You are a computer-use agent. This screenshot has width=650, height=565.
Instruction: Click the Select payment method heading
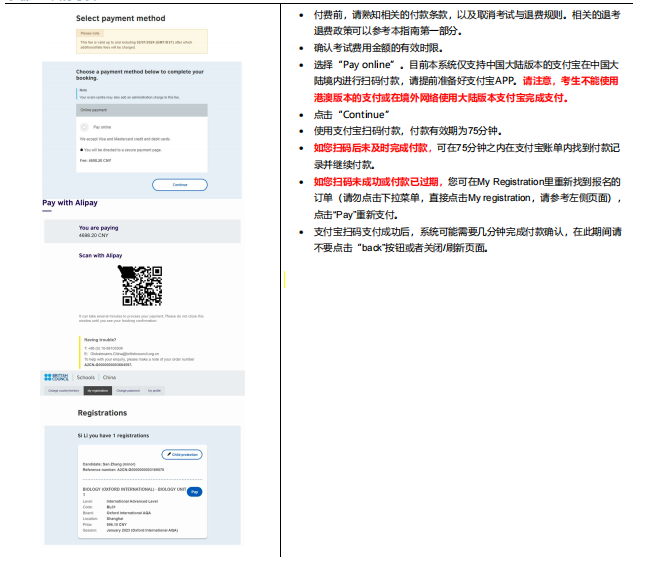(x=121, y=18)
